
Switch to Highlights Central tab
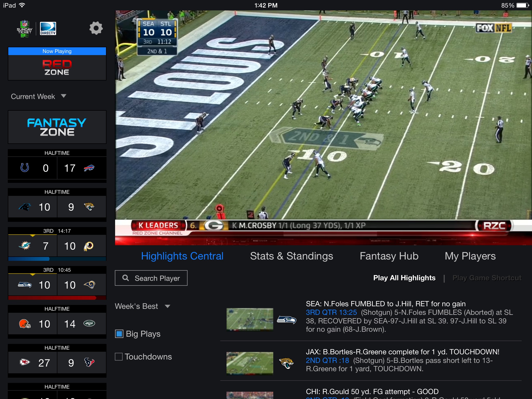182,256
